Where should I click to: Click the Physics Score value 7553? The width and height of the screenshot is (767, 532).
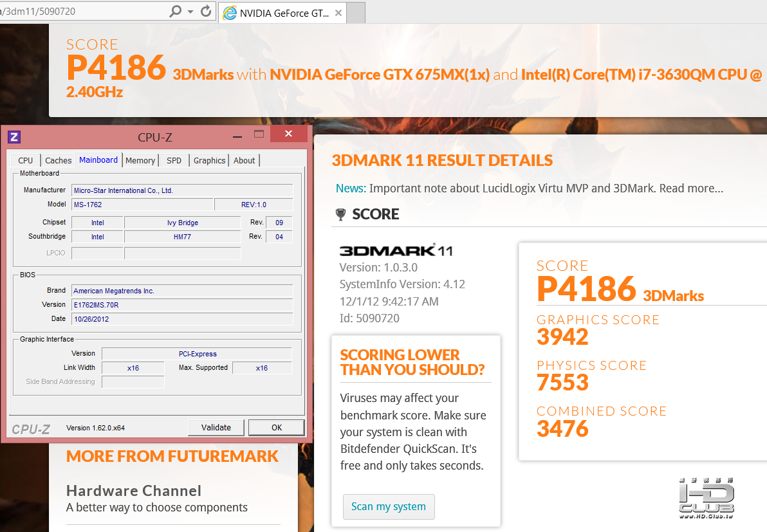(562, 382)
